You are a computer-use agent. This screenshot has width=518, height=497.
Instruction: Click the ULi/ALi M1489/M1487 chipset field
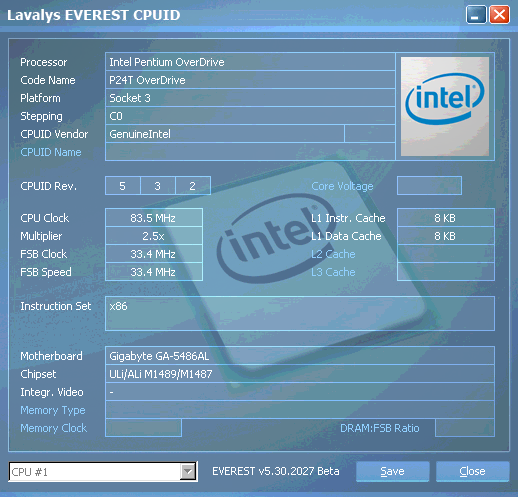click(300, 374)
